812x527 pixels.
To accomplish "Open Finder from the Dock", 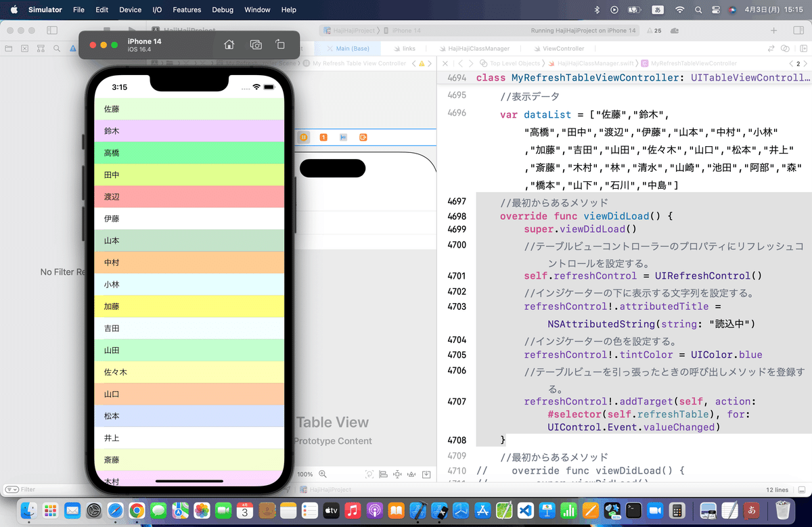I will (29, 510).
